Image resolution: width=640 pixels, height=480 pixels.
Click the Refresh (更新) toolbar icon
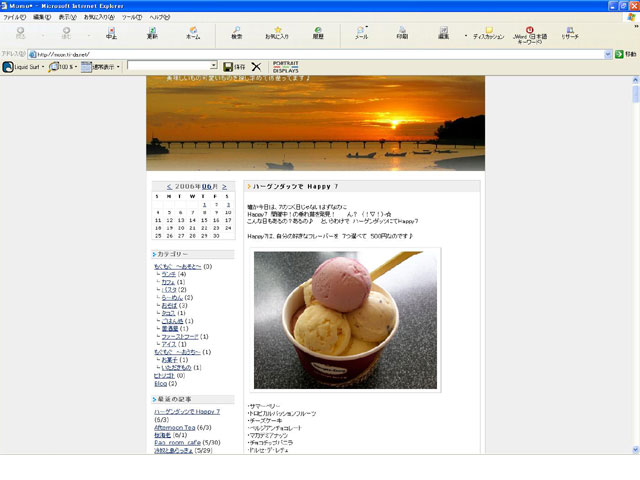pyautogui.click(x=152, y=30)
